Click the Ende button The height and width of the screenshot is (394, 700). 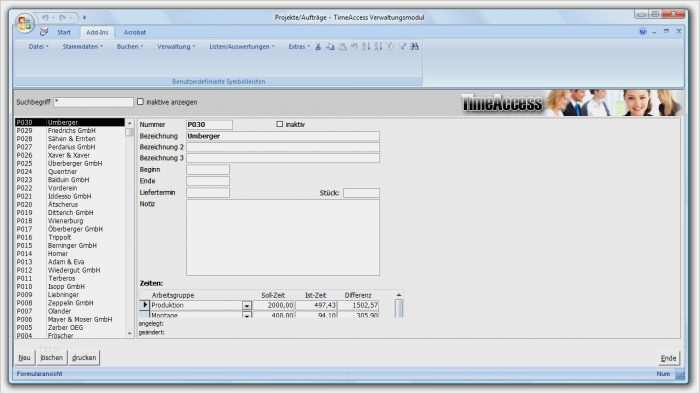point(668,358)
